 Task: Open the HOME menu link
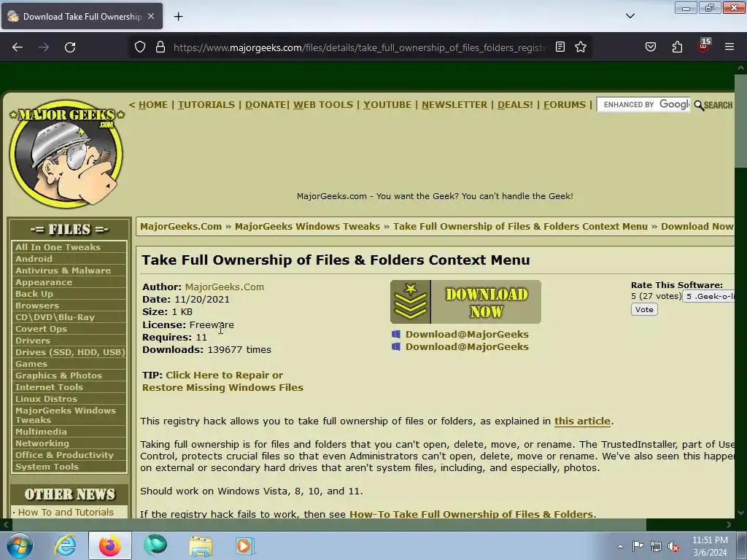click(x=153, y=105)
